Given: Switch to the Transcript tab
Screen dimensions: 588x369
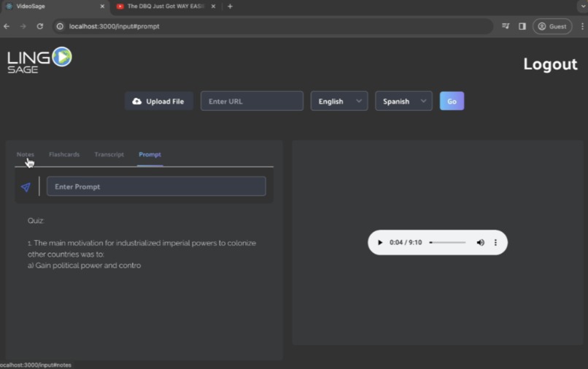Looking at the screenshot, I should click(x=109, y=155).
